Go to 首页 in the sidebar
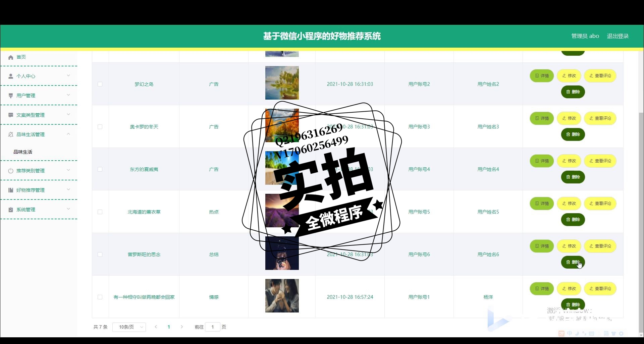This screenshot has height=344, width=644. (x=21, y=57)
